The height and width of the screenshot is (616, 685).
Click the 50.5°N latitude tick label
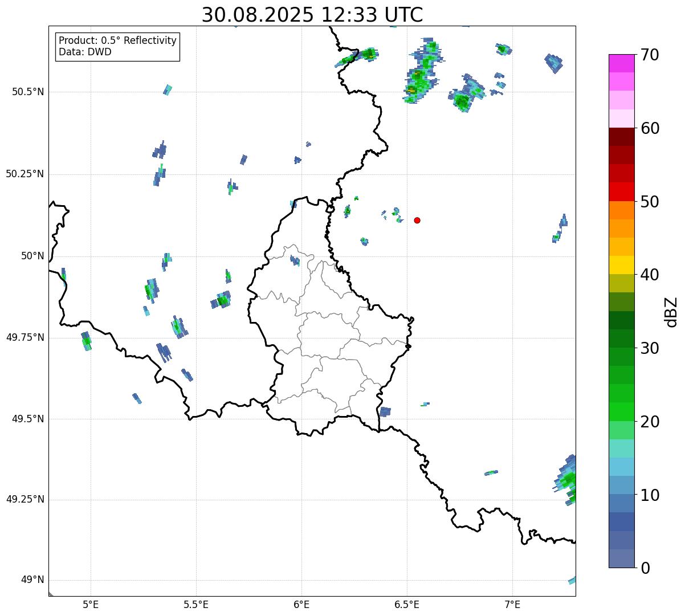coord(28,92)
